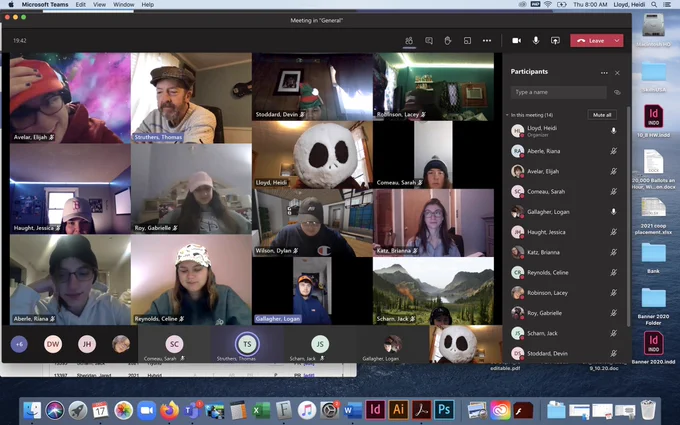Select the Banner 2020.indd desktop file
Image resolution: width=680 pixels, height=425 pixels.
pos(653,347)
